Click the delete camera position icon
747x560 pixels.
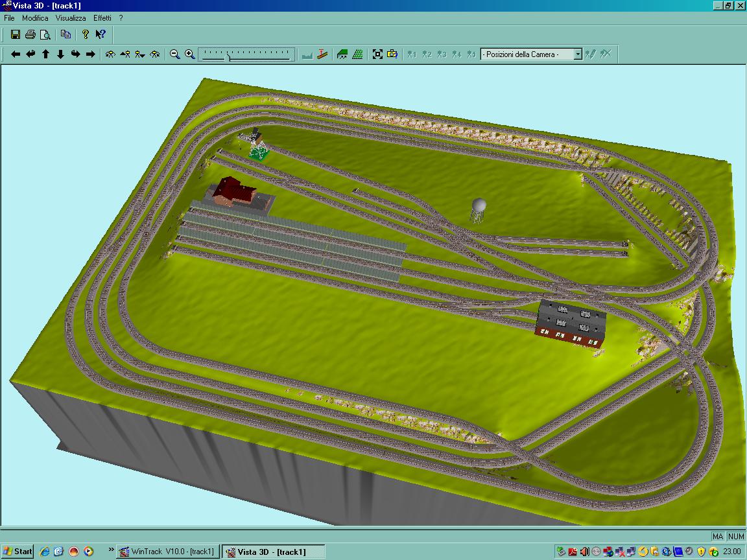[x=606, y=54]
